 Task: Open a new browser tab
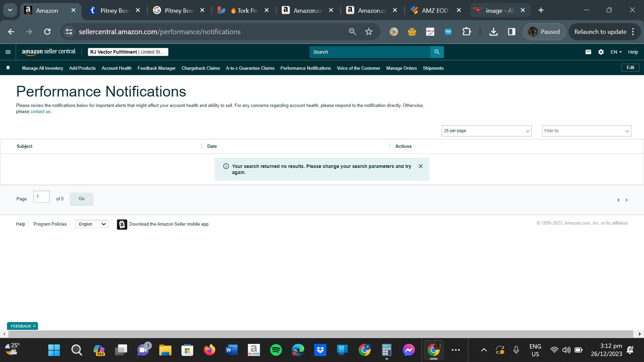(x=541, y=10)
